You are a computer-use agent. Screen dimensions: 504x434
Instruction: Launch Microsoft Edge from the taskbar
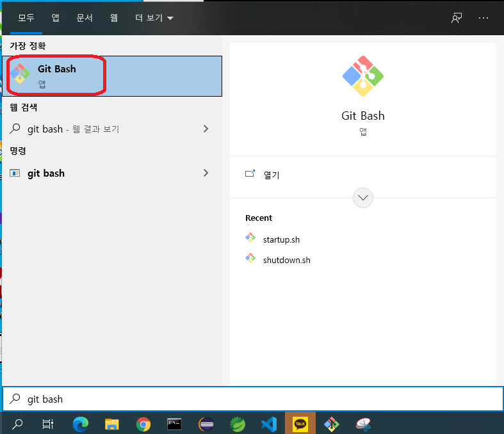pos(80,424)
